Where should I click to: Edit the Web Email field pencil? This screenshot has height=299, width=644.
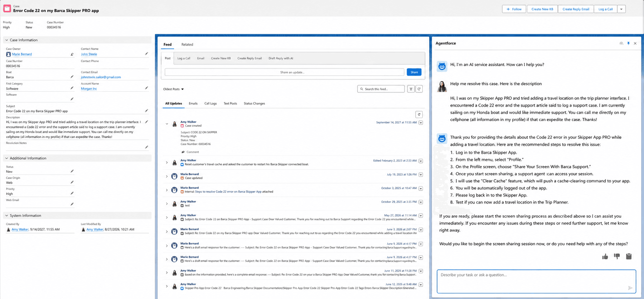(x=72, y=204)
